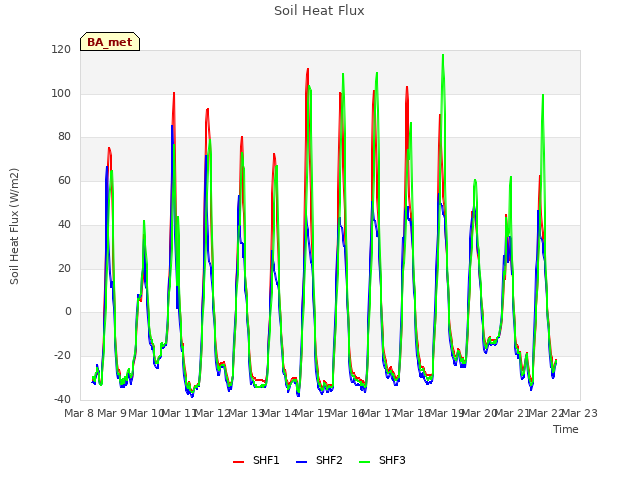Click the Mar 13 x-axis tick label
640x480 pixels.
click(x=246, y=413)
